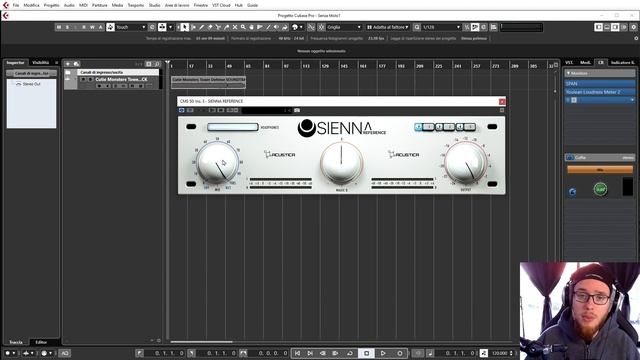Start playback with Play button
This screenshot has width=640, height=360.
coord(383,353)
